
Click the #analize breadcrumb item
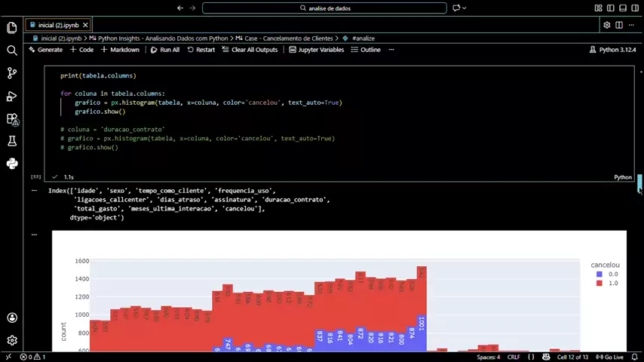tap(363, 38)
